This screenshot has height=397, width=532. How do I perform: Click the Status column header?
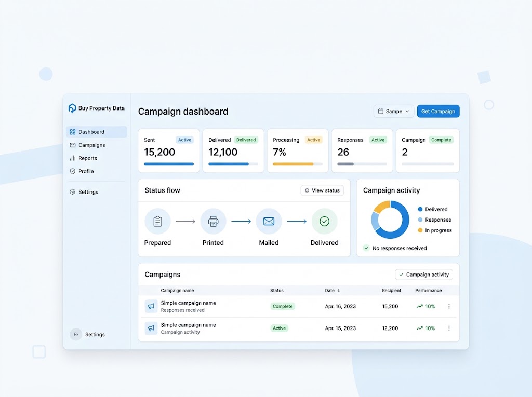point(276,291)
